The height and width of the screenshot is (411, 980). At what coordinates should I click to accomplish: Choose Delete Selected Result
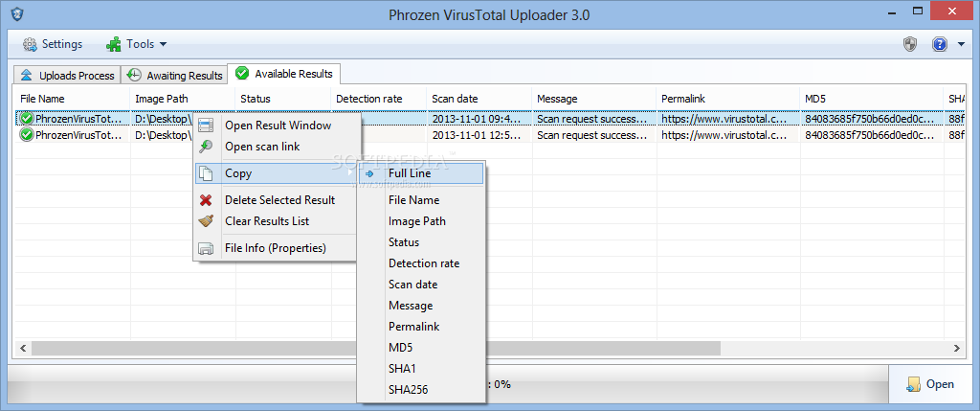[x=277, y=200]
